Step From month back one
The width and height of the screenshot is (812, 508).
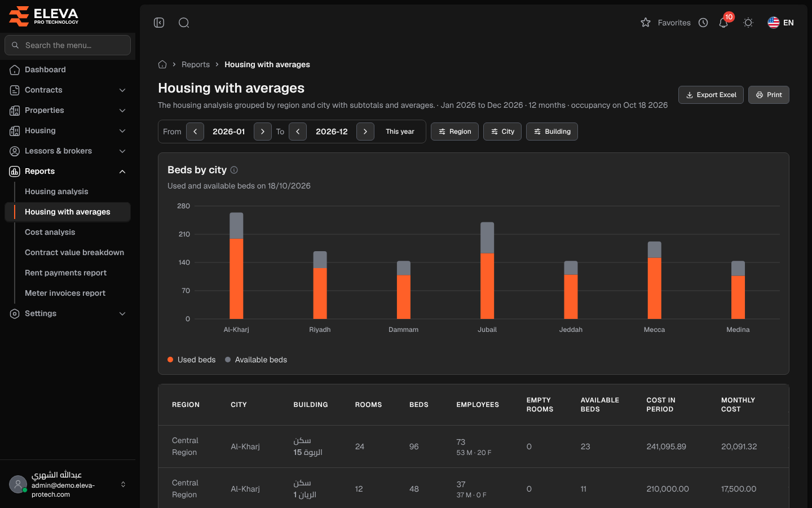[195, 132]
